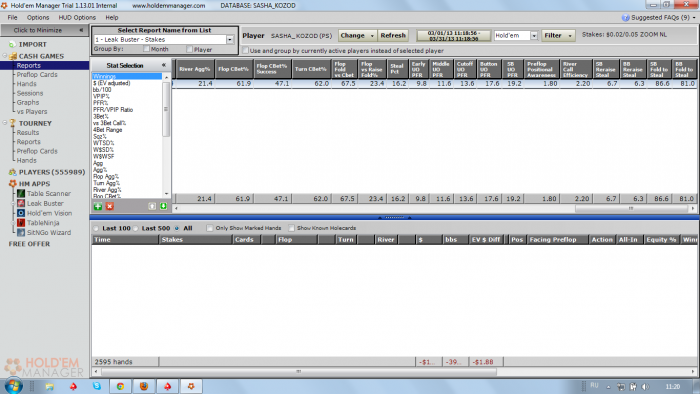Viewport: 700px width, 394px height.
Task: Click the red remove stat X icon
Action: click(x=110, y=206)
